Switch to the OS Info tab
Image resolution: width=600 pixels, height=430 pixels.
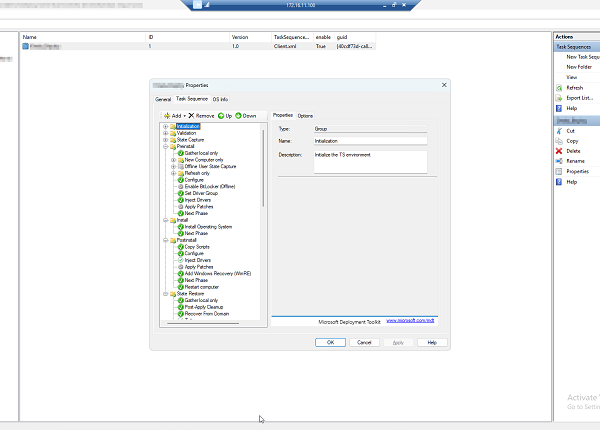click(x=220, y=99)
